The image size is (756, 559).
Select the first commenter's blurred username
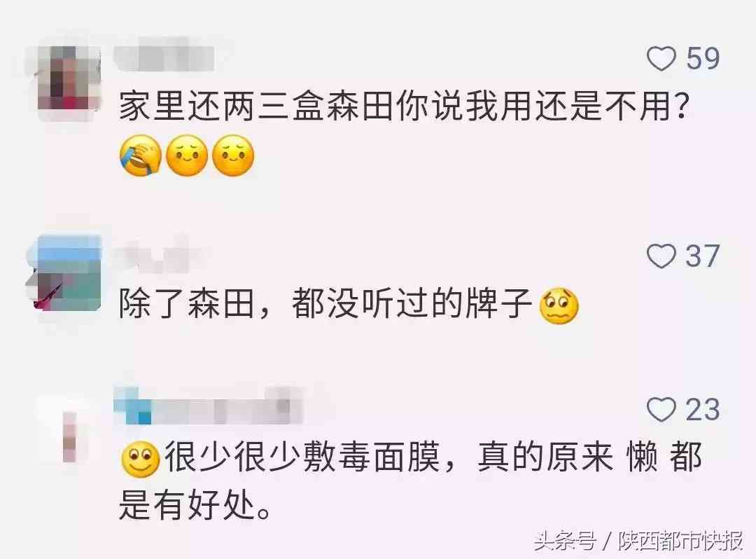[x=164, y=58]
